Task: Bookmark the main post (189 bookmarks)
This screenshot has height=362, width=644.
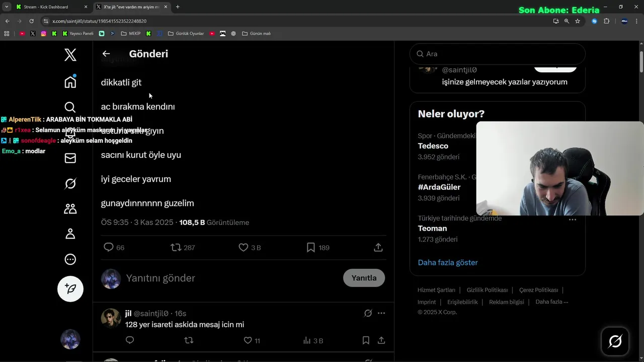Action: [x=311, y=247]
